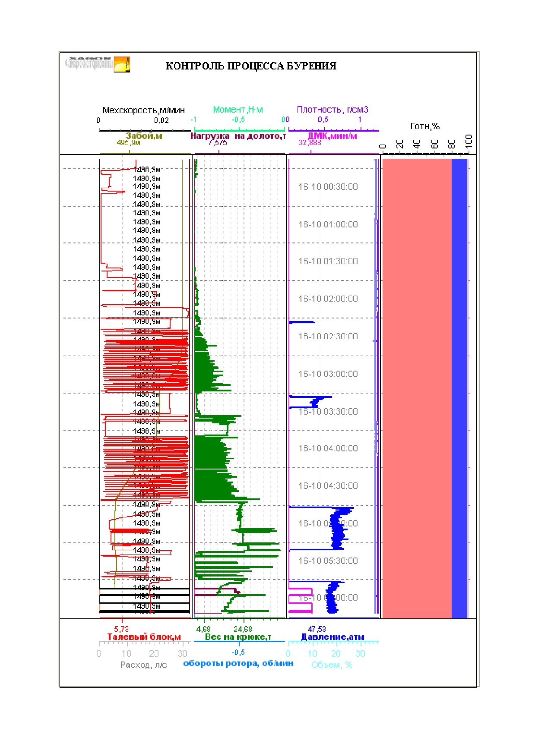Click timestamp '16-10 00:30:00'

(x=328, y=187)
